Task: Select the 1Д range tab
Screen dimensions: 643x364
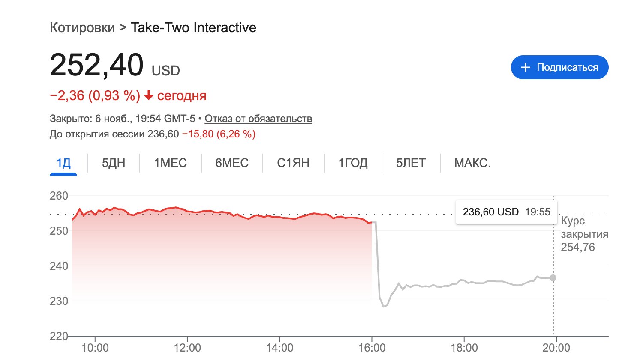Action: (63, 163)
